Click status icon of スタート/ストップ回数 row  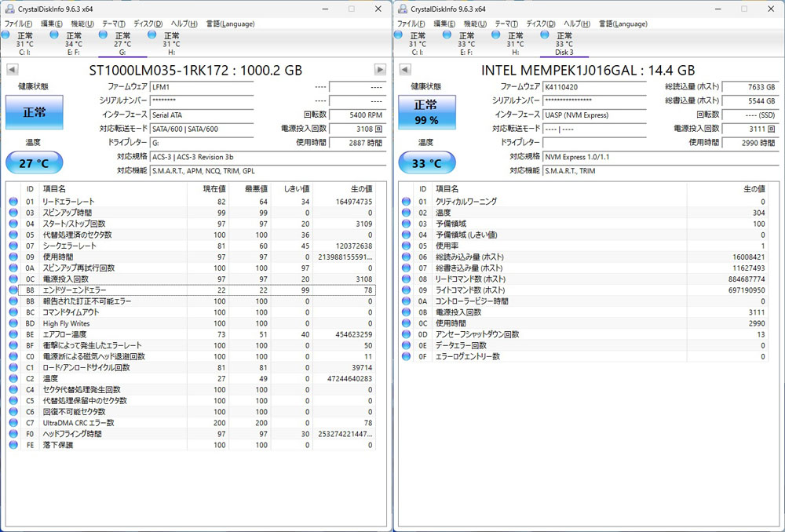[13, 224]
